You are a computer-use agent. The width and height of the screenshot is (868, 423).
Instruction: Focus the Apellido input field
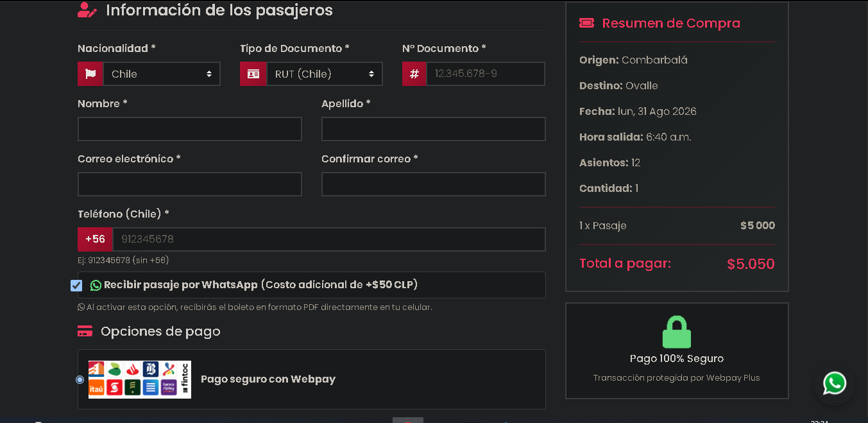click(x=434, y=129)
